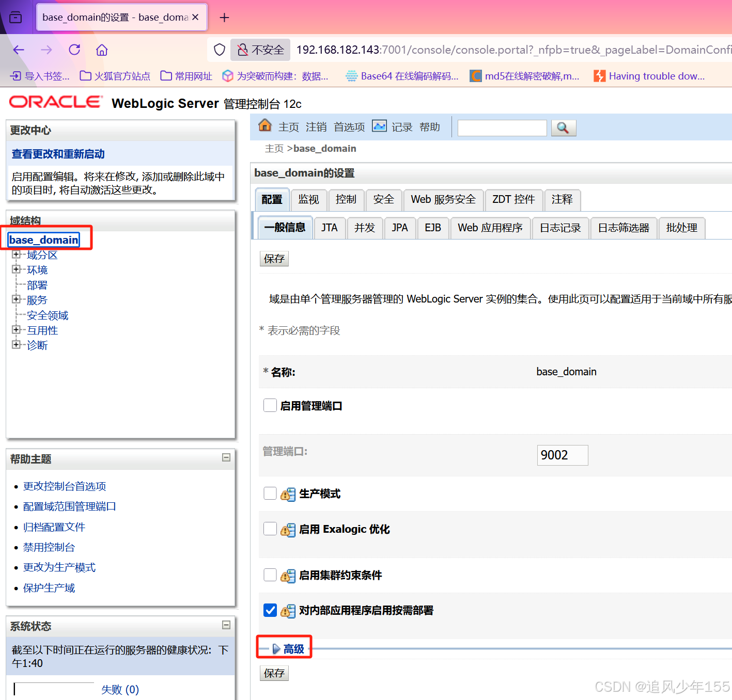Click 查看更改和重新启动 link
This screenshot has width=732, height=700.
(58, 154)
